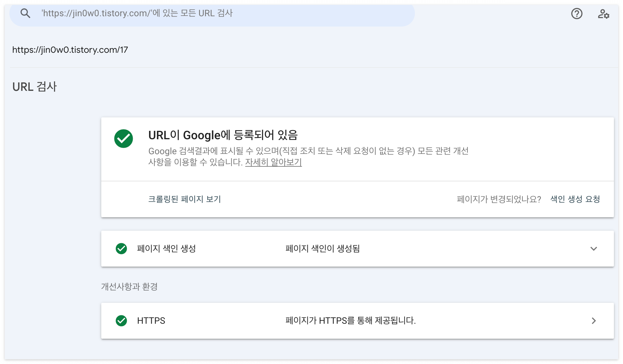Click the 페이지 색인이 생성됨 status text
623x364 pixels.
323,249
